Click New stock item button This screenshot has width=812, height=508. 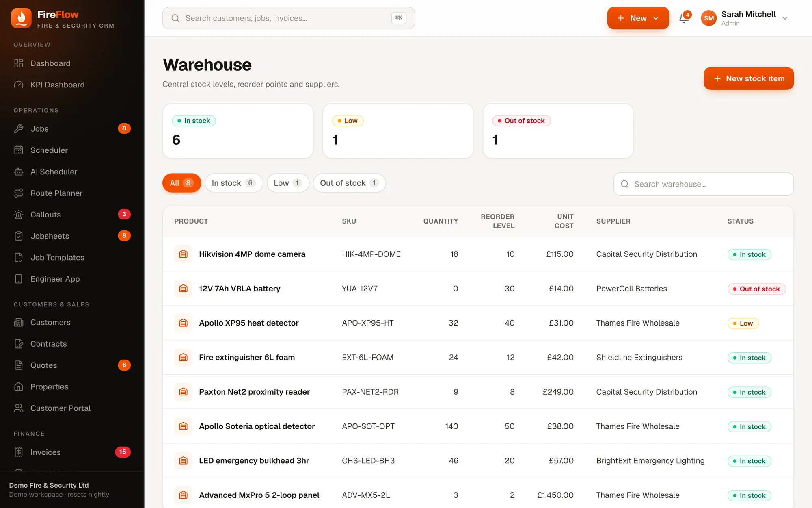pos(749,78)
